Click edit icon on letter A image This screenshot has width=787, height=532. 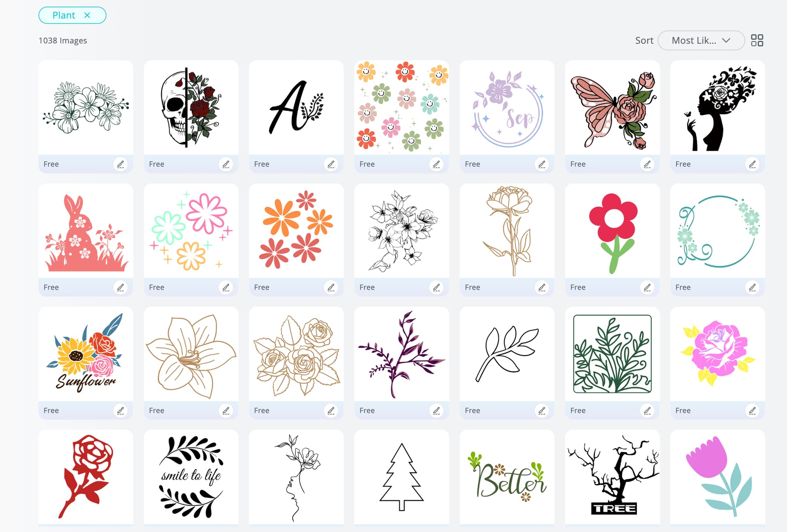[331, 164]
